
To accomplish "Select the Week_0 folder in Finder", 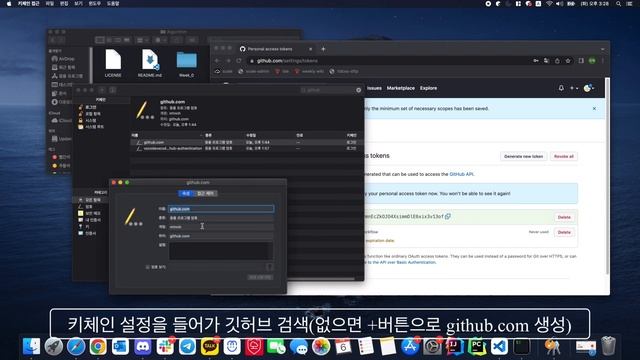I will 187,63.
